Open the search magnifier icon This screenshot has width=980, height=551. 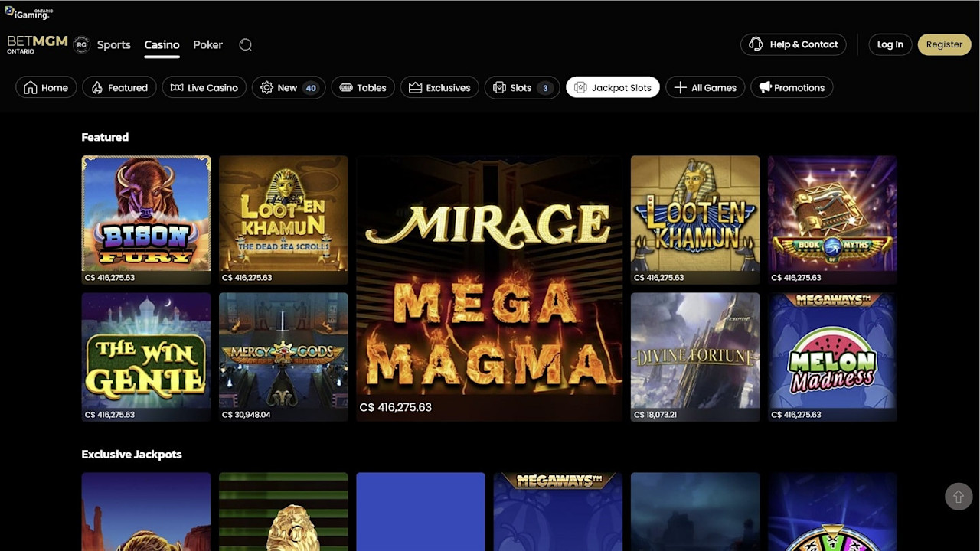pyautogui.click(x=245, y=45)
